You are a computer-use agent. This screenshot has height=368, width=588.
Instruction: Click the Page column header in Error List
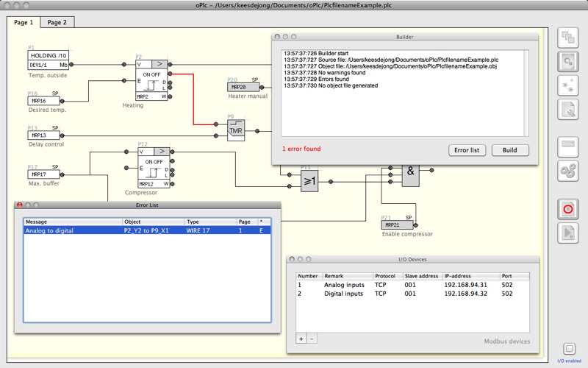247,222
